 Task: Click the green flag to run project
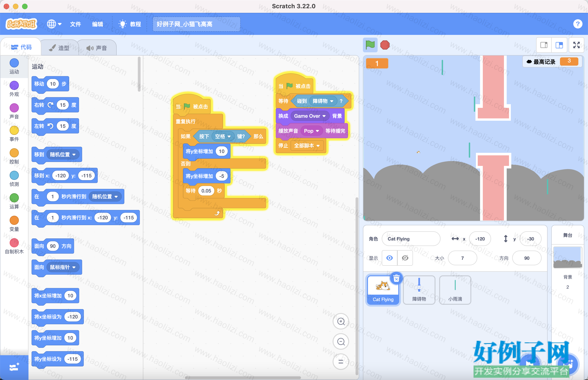[370, 45]
